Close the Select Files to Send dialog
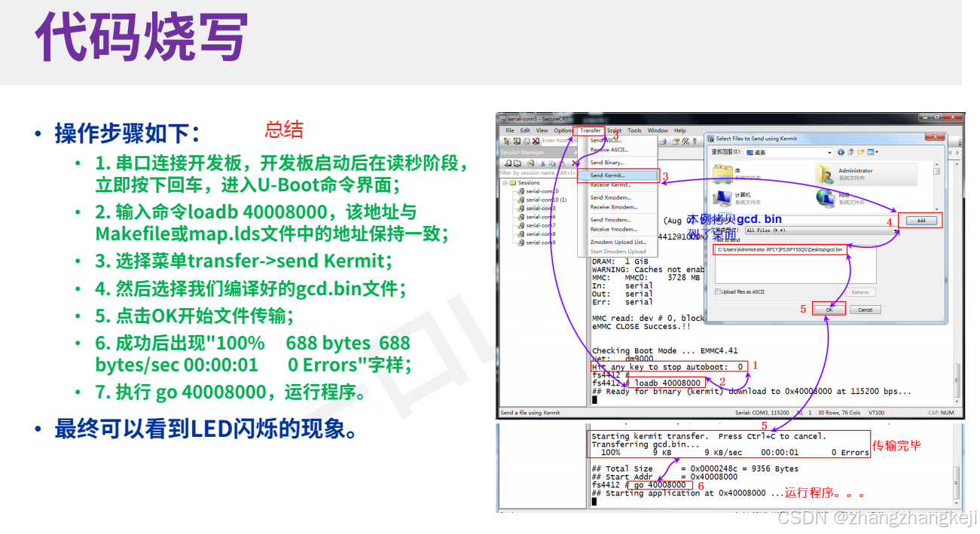 [936, 137]
